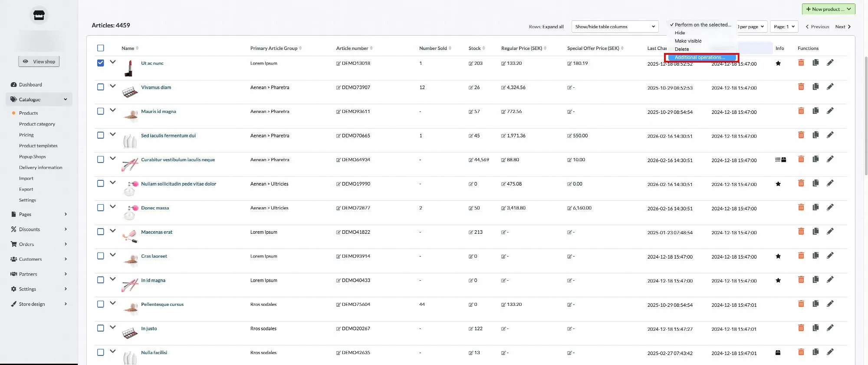Copy the Curabitur vestibulum iaculis neque product

[x=815, y=159]
